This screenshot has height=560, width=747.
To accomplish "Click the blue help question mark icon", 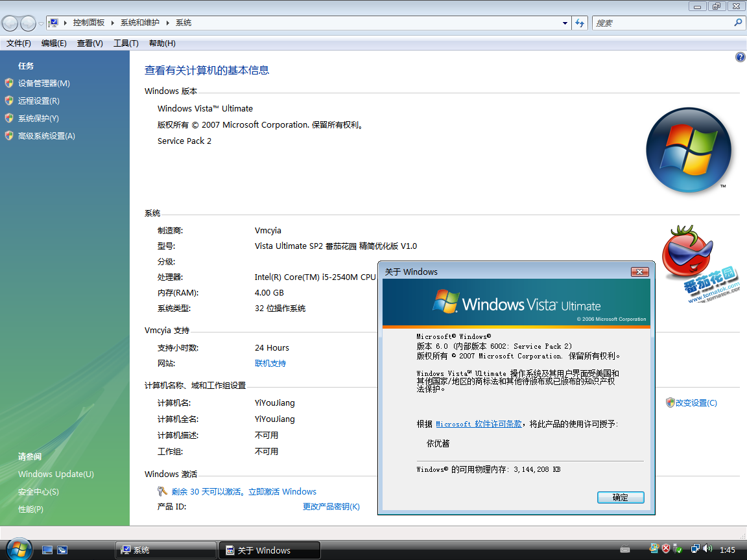I will point(740,57).
